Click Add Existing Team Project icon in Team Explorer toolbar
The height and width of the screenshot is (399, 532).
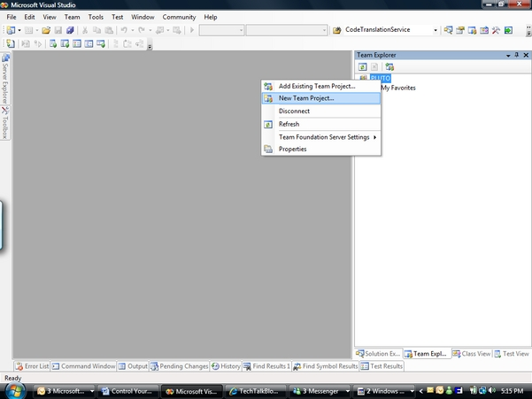[x=389, y=66]
